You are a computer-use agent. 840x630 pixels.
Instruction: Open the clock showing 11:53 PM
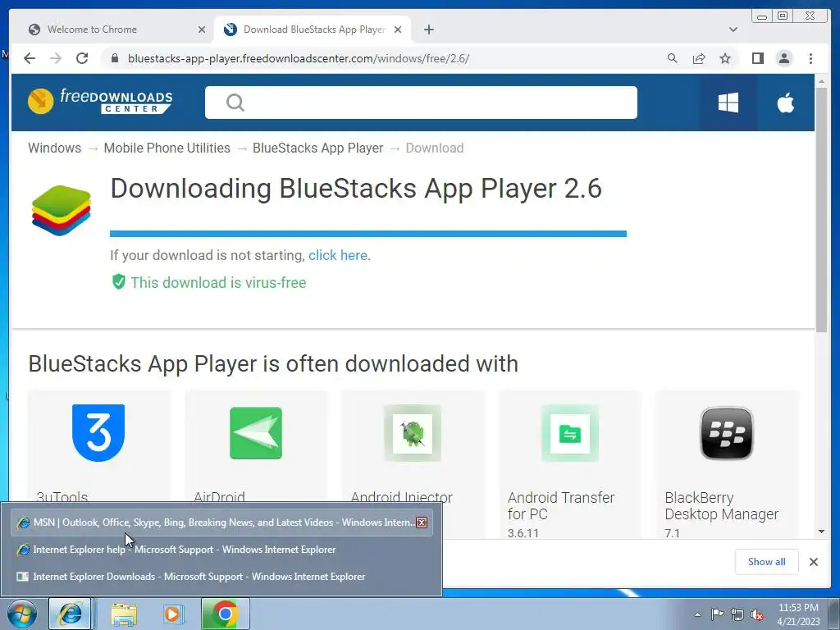pyautogui.click(x=798, y=614)
